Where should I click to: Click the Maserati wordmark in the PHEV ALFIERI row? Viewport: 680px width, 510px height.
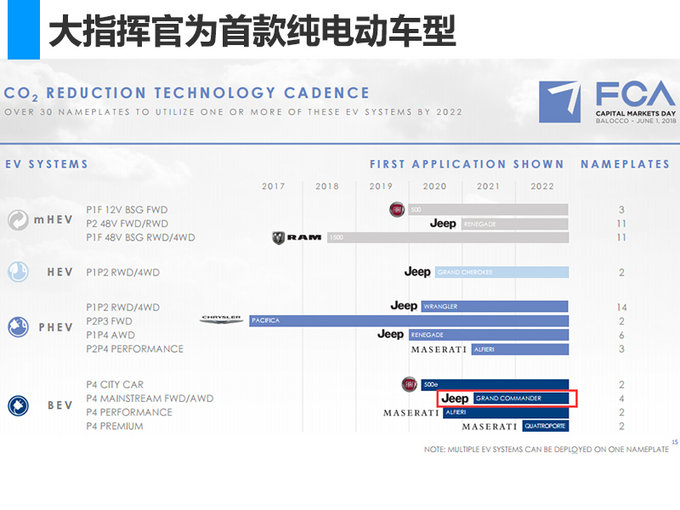[439, 350]
